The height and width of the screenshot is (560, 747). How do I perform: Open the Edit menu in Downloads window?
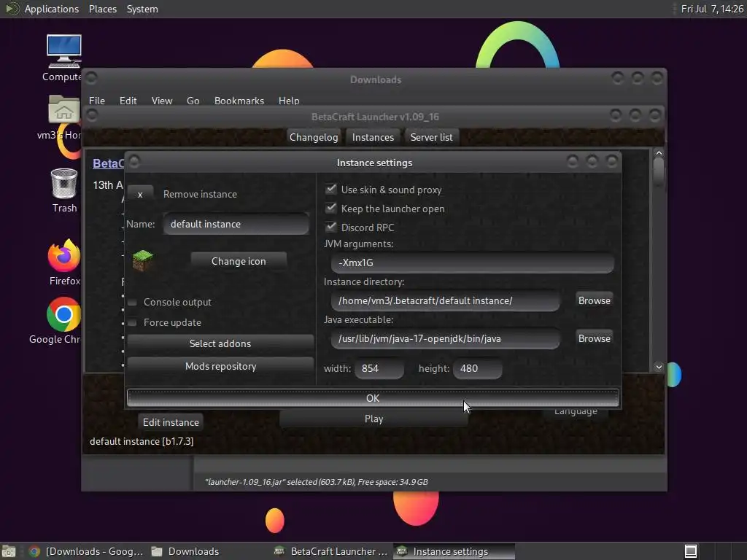pos(128,101)
